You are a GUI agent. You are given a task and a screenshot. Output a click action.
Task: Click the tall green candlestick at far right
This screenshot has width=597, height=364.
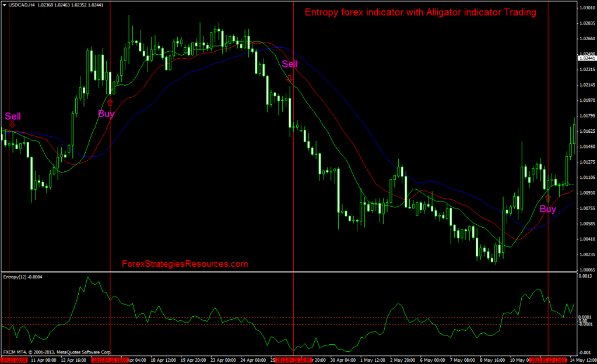point(573,134)
